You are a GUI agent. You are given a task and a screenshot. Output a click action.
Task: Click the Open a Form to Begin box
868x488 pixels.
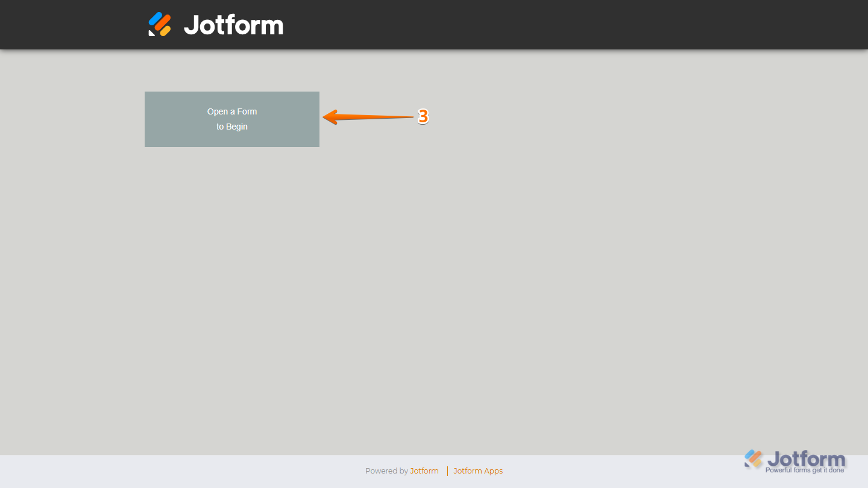(232, 119)
